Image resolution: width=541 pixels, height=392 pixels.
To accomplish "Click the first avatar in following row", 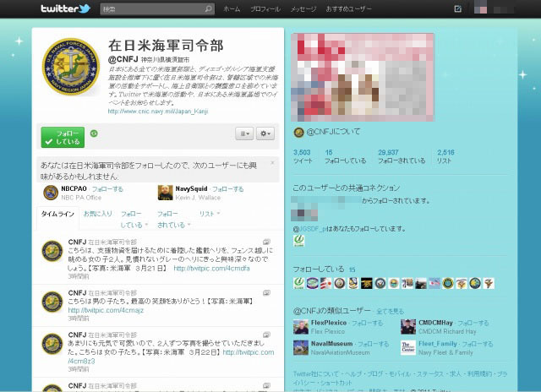I will (x=298, y=283).
